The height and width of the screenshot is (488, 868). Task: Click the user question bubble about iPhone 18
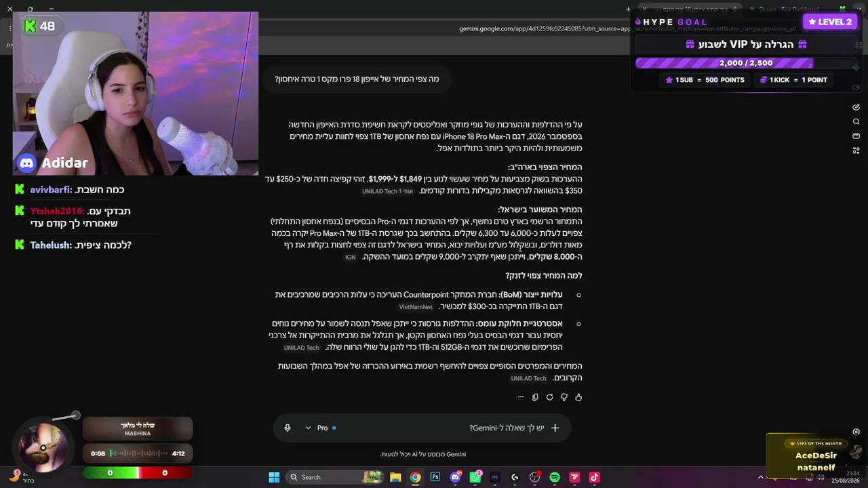(357, 79)
